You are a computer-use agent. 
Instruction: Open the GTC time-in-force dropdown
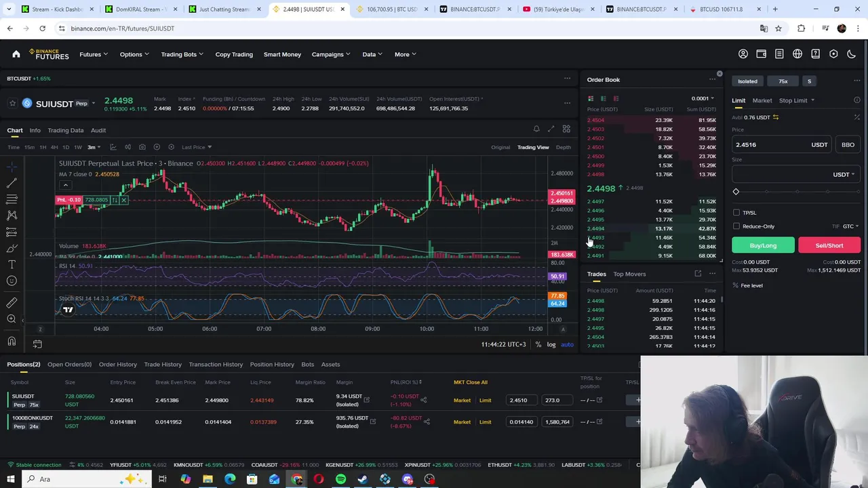pyautogui.click(x=850, y=226)
